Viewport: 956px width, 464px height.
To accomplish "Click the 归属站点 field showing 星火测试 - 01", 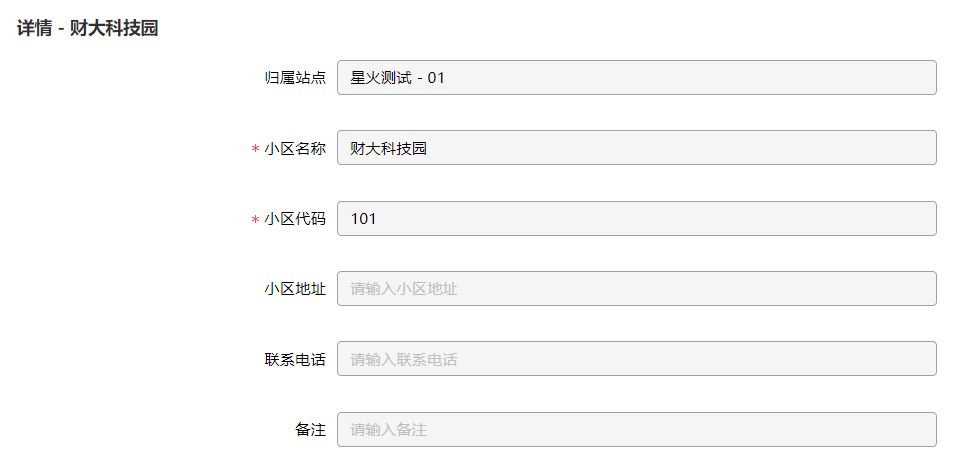I will tap(637, 77).
